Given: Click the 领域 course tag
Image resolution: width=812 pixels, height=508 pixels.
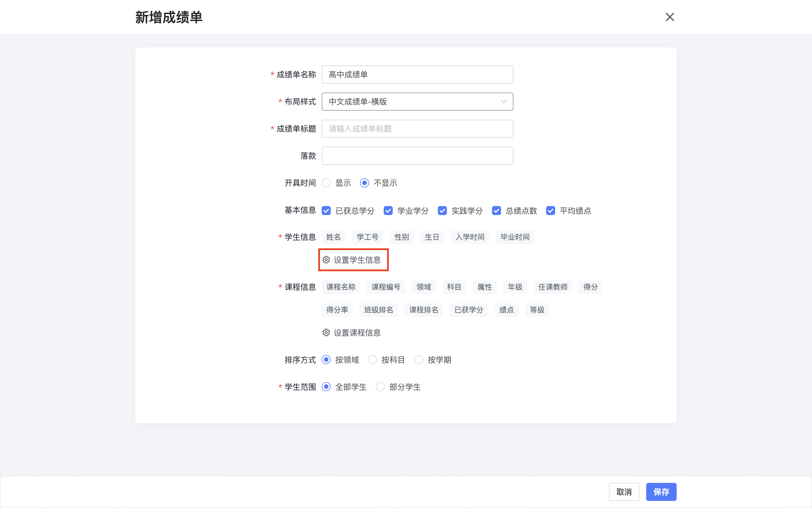Looking at the screenshot, I should coord(424,287).
